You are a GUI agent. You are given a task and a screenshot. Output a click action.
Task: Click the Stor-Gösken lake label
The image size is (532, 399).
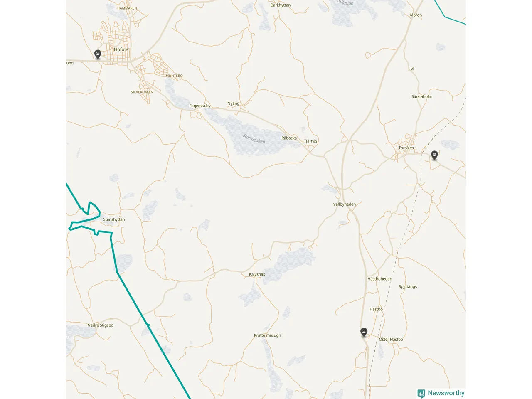[254, 138]
